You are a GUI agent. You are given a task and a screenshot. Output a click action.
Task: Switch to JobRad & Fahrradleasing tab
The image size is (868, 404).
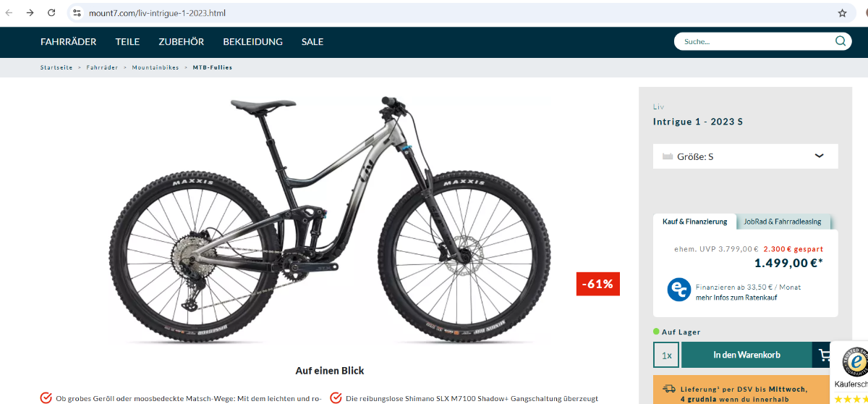[x=783, y=222]
